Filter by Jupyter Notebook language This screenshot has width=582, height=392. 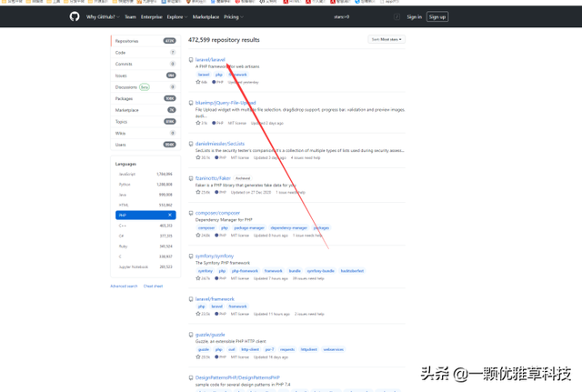[x=145, y=267]
